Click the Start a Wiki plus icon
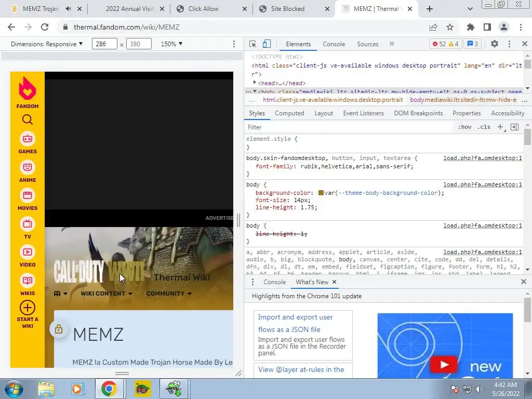 point(28,308)
